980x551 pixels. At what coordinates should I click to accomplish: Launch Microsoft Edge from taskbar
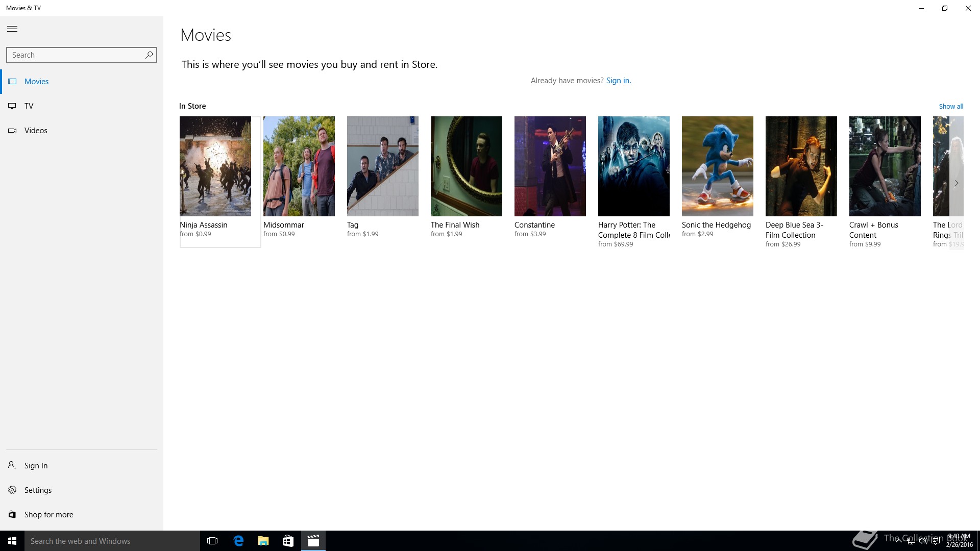tap(238, 541)
